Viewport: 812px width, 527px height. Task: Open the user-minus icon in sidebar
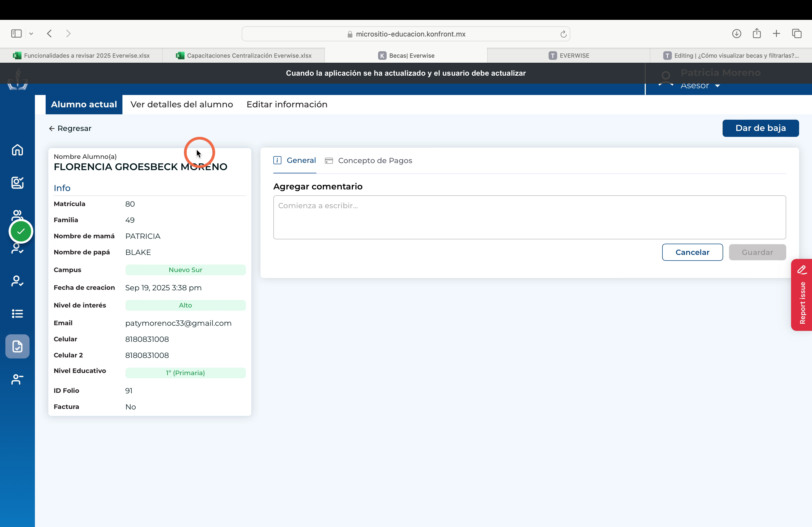(17, 379)
